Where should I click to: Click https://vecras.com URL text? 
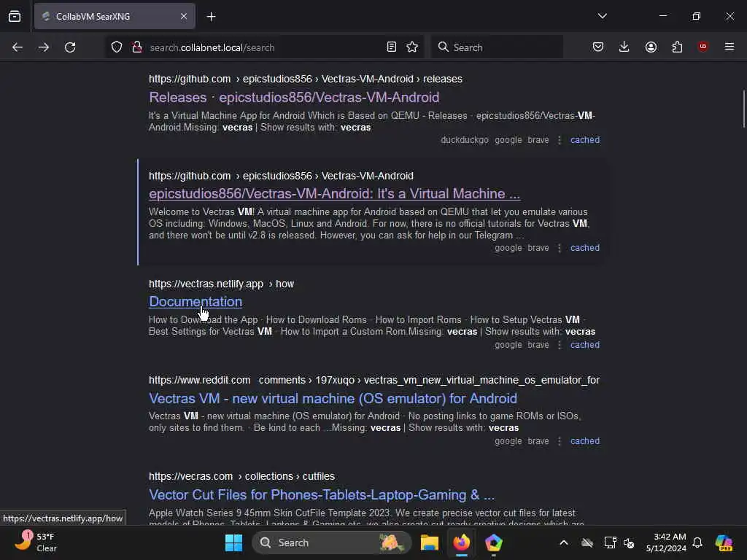click(190, 476)
